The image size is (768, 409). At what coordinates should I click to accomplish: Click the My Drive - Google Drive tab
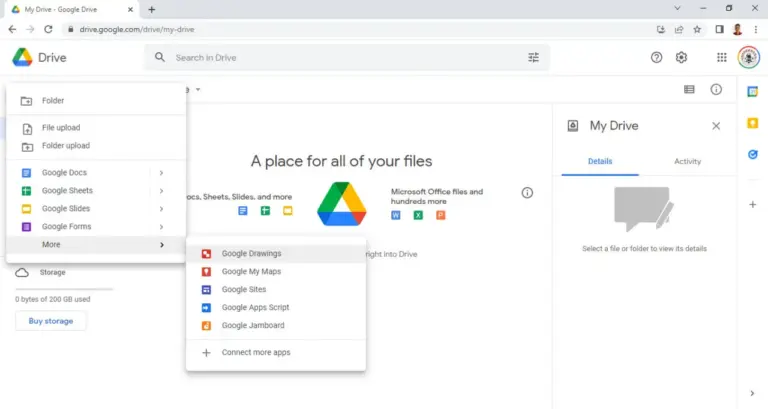click(x=72, y=9)
